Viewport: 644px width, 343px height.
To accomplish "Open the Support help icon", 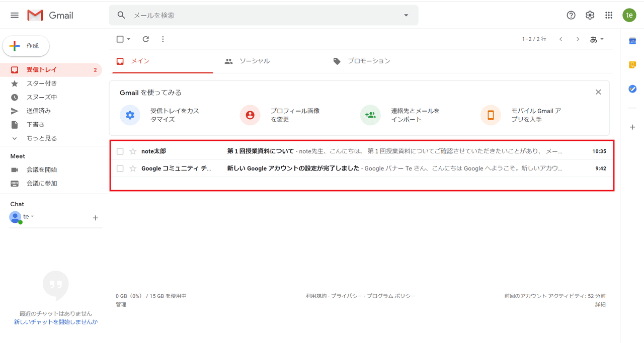I will pos(571,15).
